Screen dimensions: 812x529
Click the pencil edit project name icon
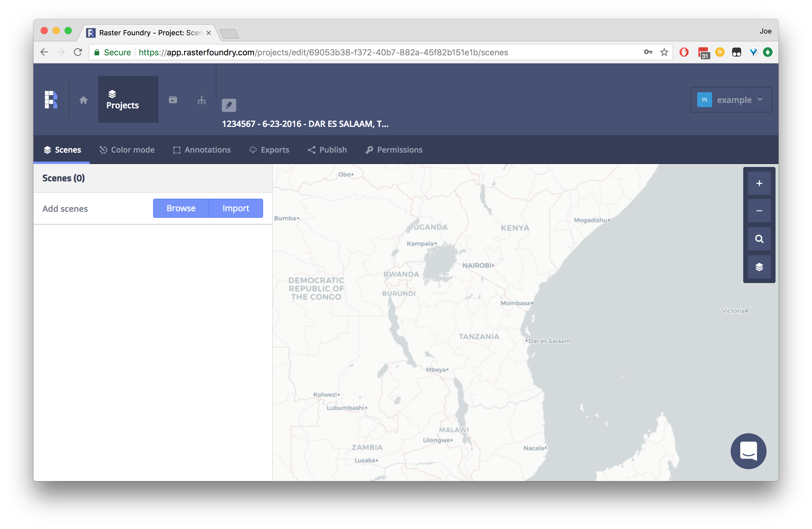point(229,105)
